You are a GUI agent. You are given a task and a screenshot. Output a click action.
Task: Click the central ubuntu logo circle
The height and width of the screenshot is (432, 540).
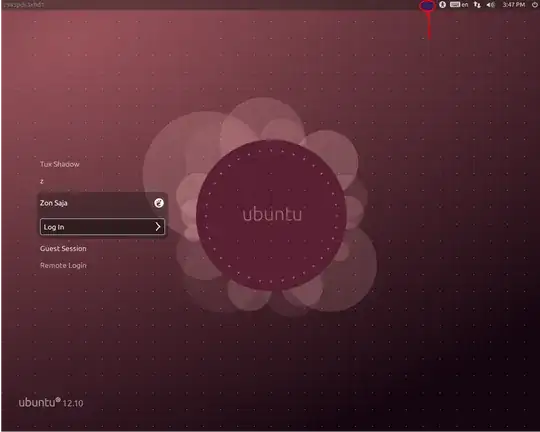pyautogui.click(x=272, y=214)
